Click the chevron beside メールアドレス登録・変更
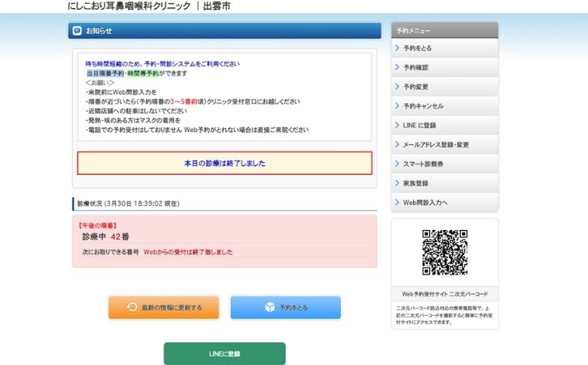The image size is (588, 365). point(397,145)
